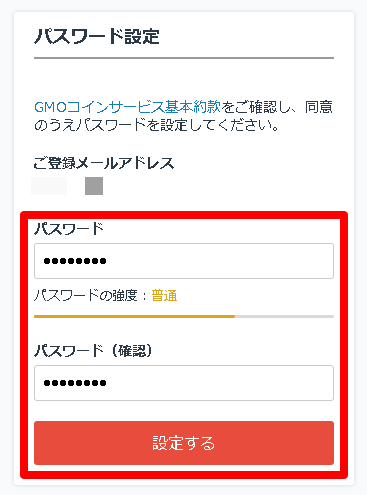Click the ご登録メールアドレス label
The width and height of the screenshot is (367, 495).
(x=104, y=163)
